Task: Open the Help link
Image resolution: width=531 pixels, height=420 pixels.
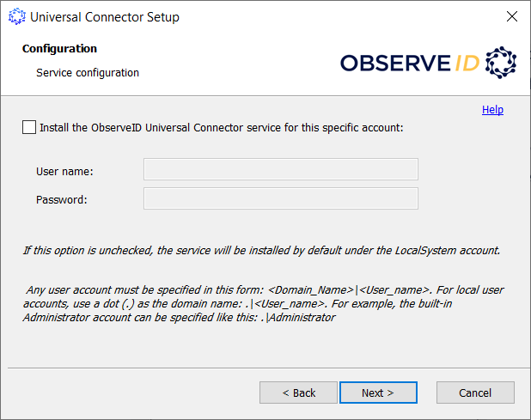Action: (492, 110)
